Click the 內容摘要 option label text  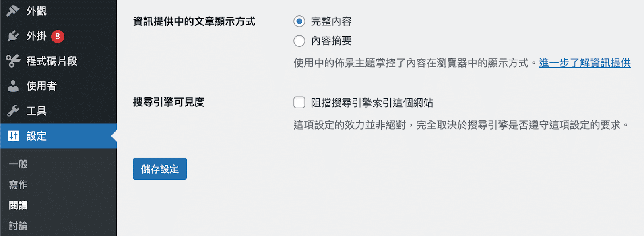coord(331,41)
